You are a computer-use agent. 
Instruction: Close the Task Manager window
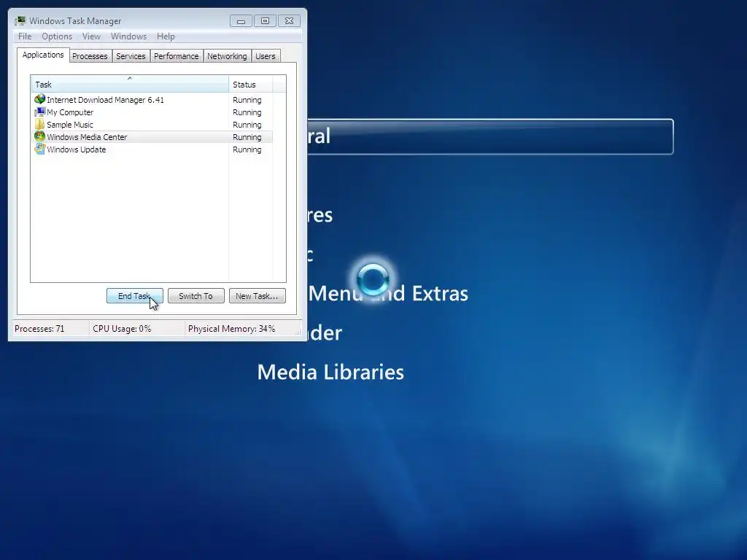pos(289,21)
